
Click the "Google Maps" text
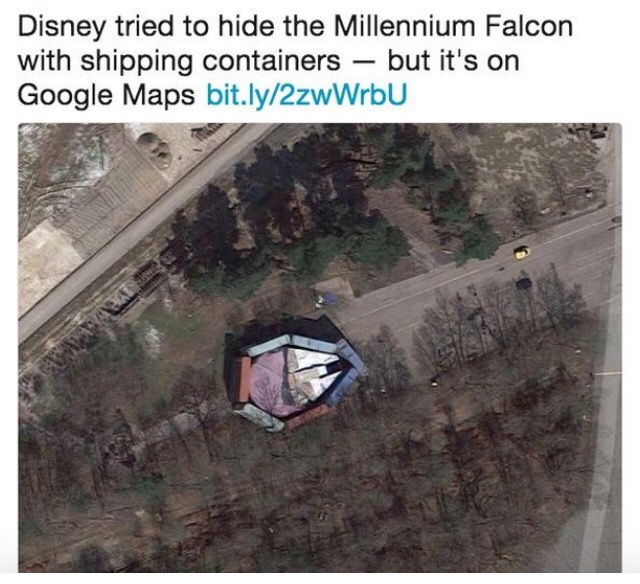click(106, 95)
